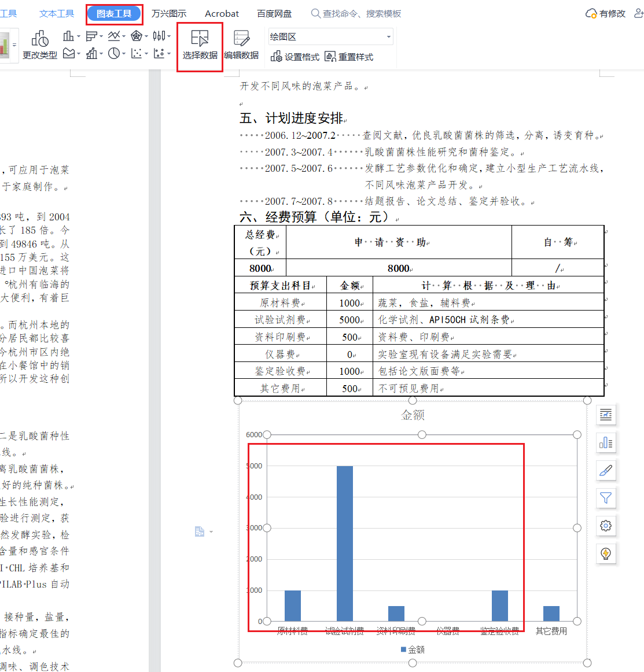Viewport: 644px width, 672px height.
Task: Click the 重置样式 button
Action: point(349,57)
